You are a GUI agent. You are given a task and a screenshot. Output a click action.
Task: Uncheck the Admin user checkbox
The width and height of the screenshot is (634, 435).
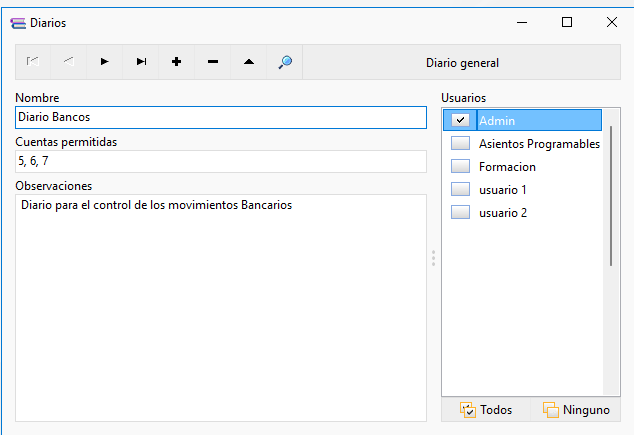460,120
